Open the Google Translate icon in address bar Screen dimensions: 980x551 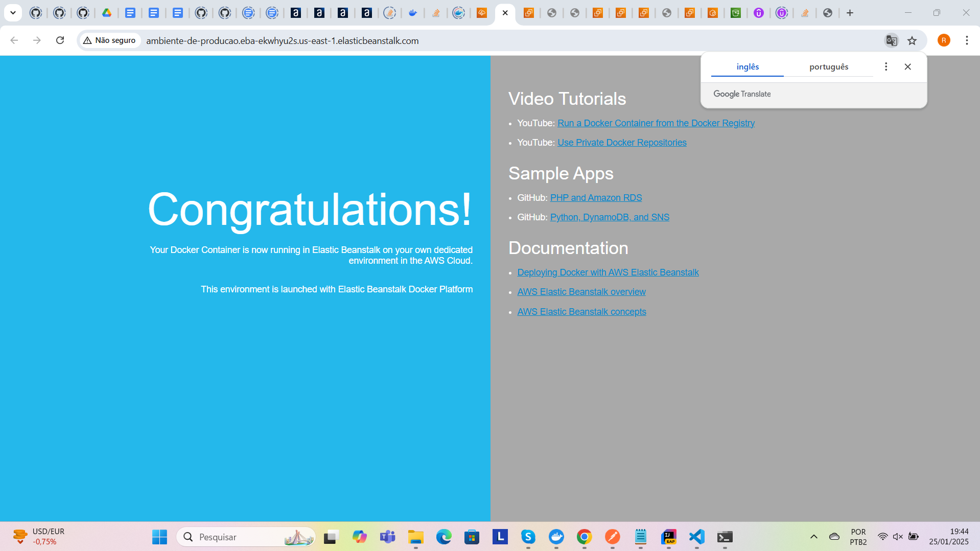click(892, 40)
